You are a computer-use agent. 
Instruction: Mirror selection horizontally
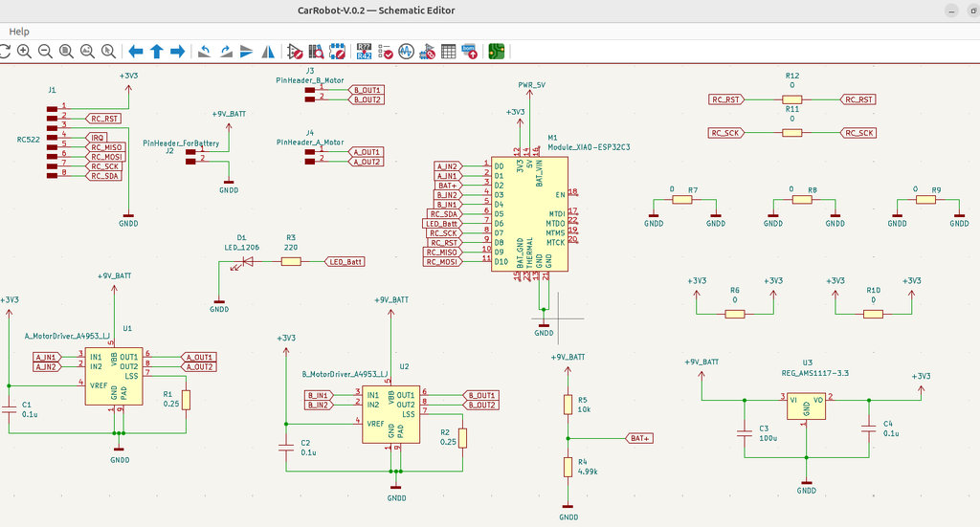tap(268, 51)
